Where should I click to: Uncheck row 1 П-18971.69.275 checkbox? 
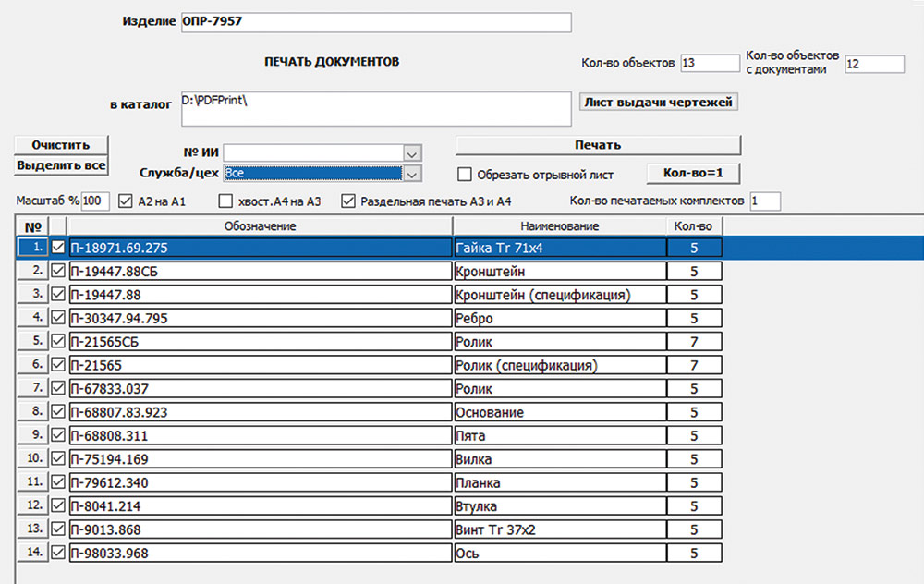[59, 248]
